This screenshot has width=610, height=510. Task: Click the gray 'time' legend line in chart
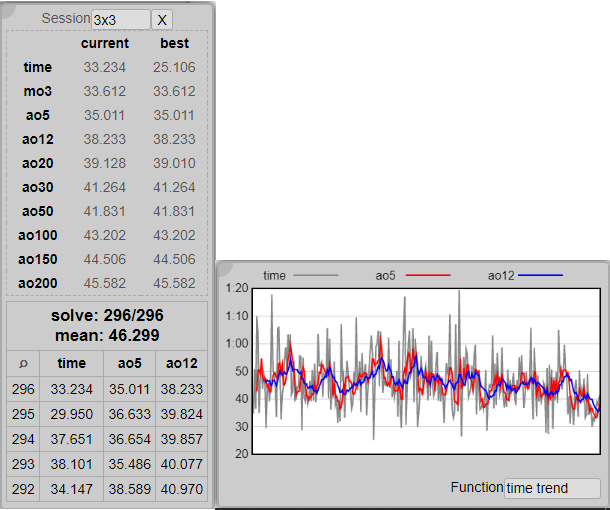316,275
